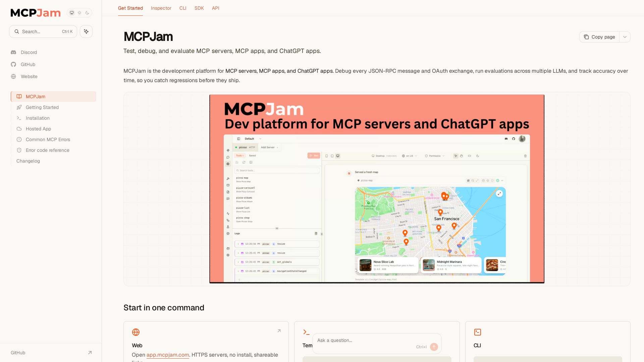Switch to the Inspector tab
644x362 pixels.
click(x=161, y=8)
